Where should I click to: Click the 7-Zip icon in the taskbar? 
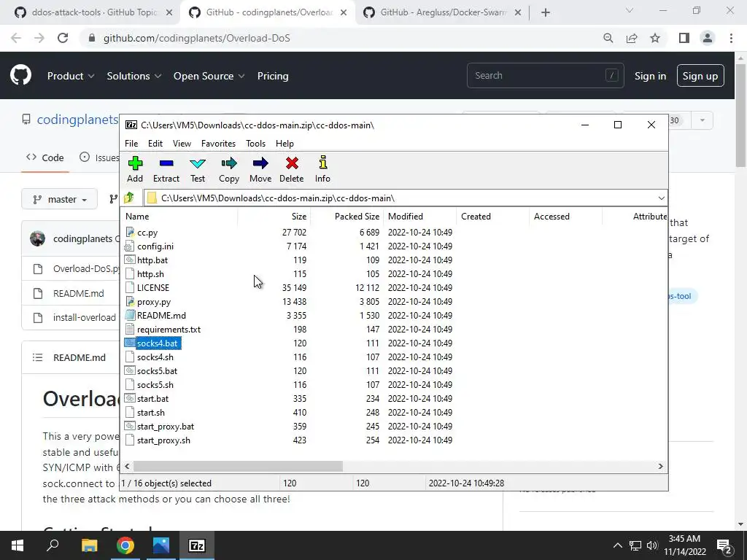pos(197,545)
